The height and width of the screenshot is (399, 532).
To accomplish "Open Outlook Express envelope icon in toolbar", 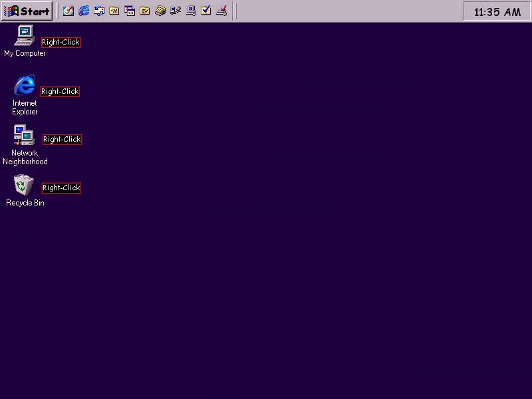I will 99,11.
